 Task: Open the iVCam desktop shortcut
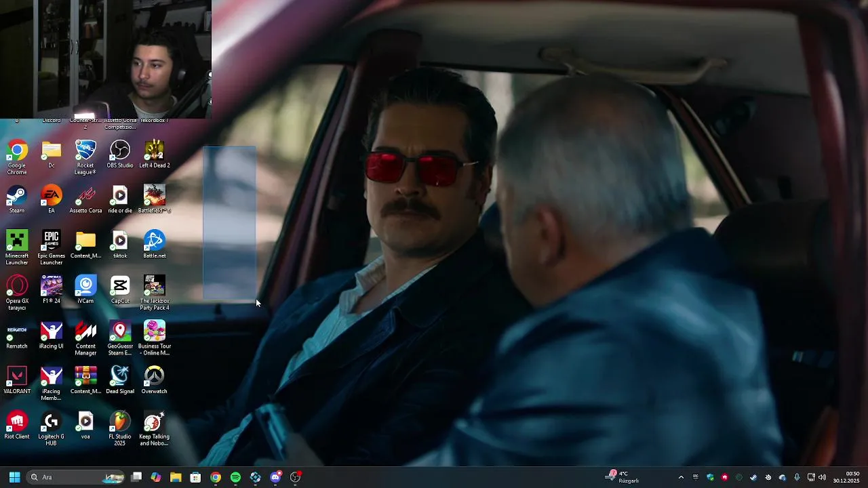pyautogui.click(x=85, y=290)
